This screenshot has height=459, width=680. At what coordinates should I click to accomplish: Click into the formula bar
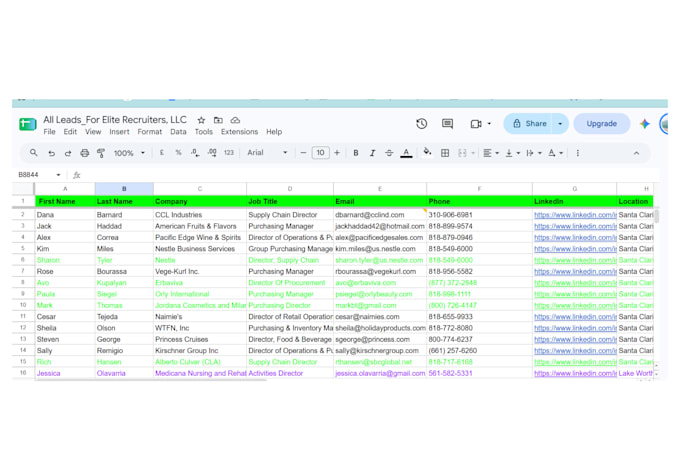tap(369, 175)
